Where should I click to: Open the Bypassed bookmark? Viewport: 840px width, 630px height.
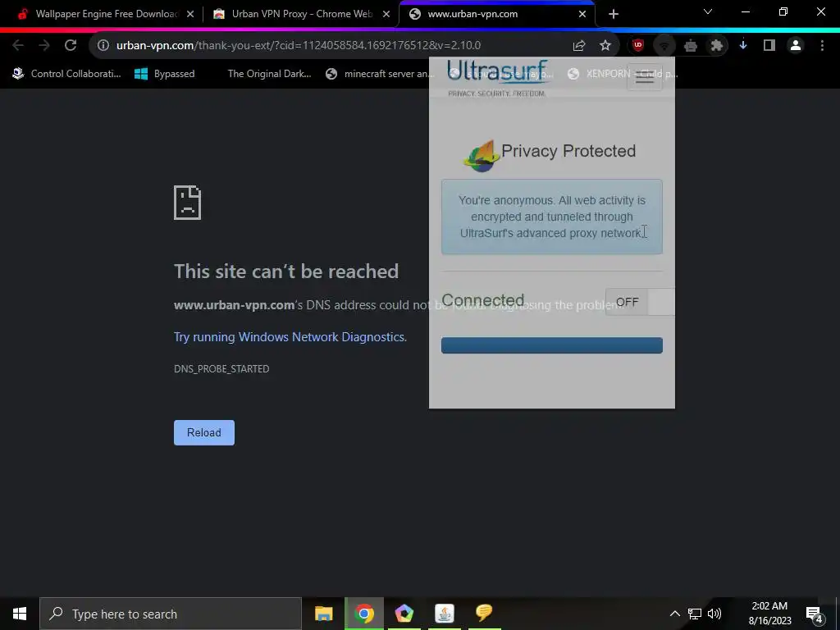(x=165, y=74)
